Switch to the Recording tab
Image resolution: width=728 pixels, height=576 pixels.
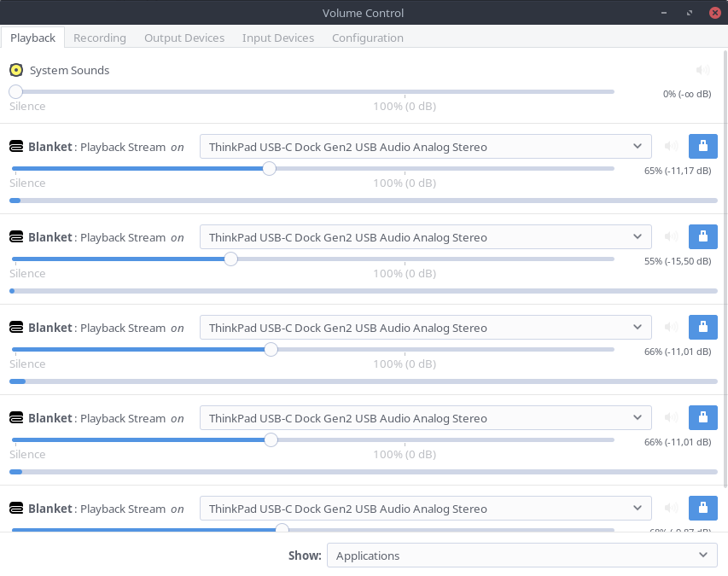tap(100, 38)
